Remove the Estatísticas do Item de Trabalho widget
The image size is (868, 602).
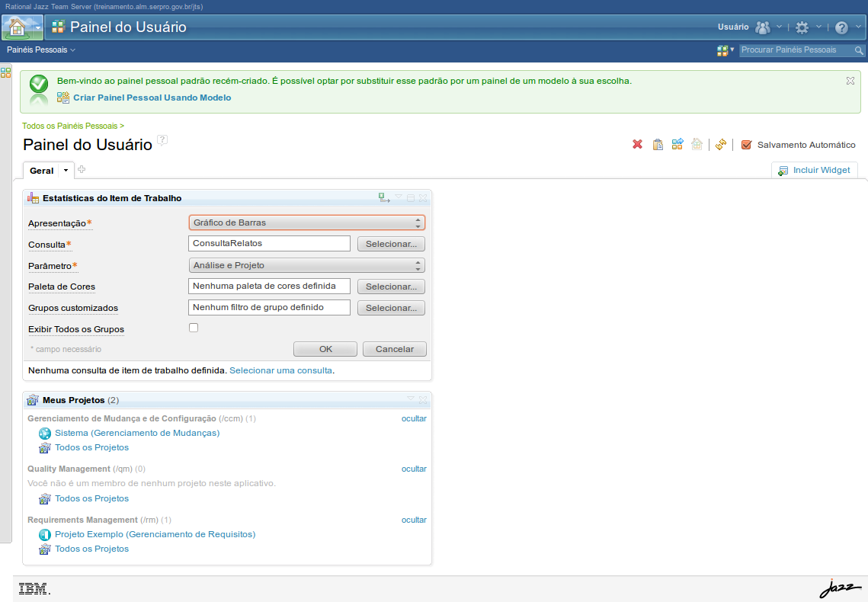pyautogui.click(x=423, y=197)
